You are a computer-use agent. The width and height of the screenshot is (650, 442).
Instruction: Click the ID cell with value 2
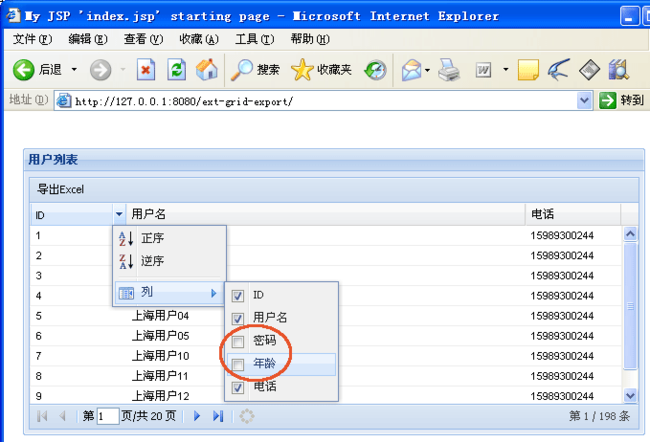71,255
